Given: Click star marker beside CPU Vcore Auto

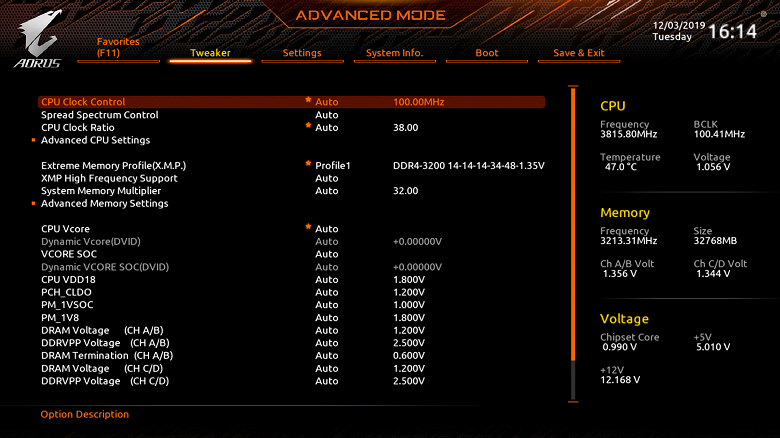Looking at the screenshot, I should click(x=308, y=227).
